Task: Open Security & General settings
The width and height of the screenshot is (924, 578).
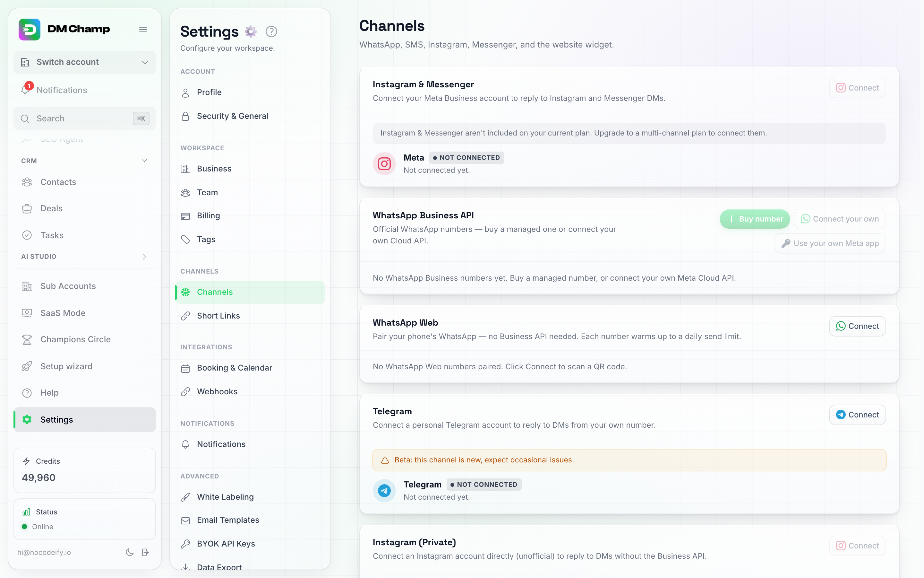Action: tap(250, 116)
